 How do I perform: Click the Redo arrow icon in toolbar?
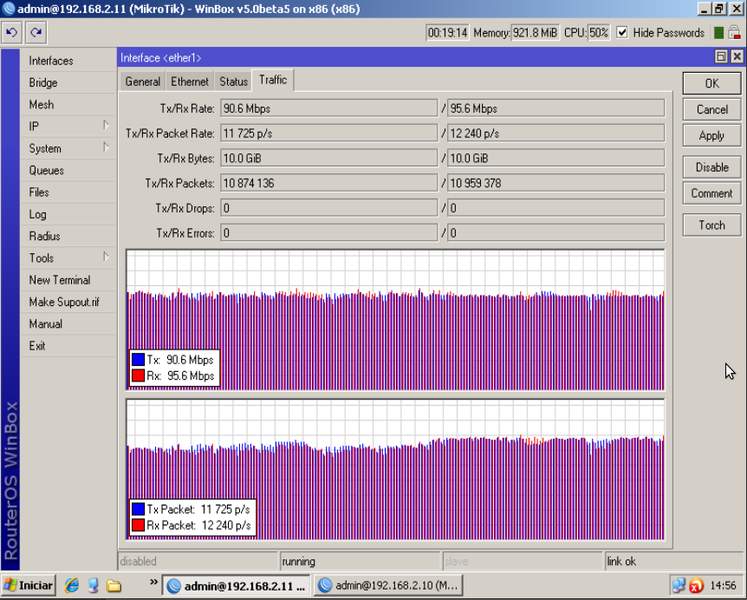coord(36,32)
